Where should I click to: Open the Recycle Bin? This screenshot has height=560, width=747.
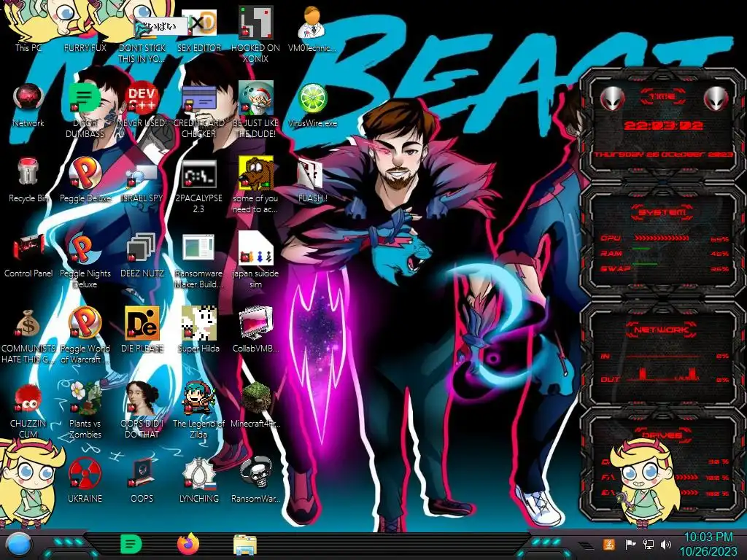coord(28,180)
